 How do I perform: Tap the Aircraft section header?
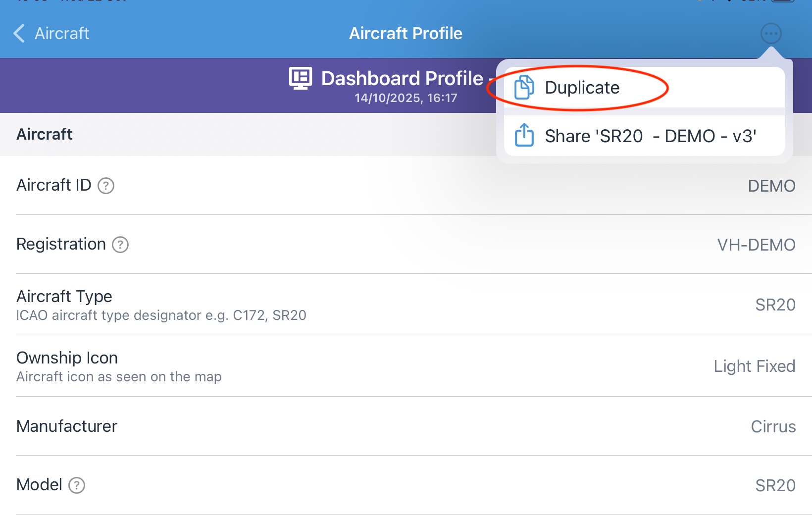pyautogui.click(x=45, y=134)
